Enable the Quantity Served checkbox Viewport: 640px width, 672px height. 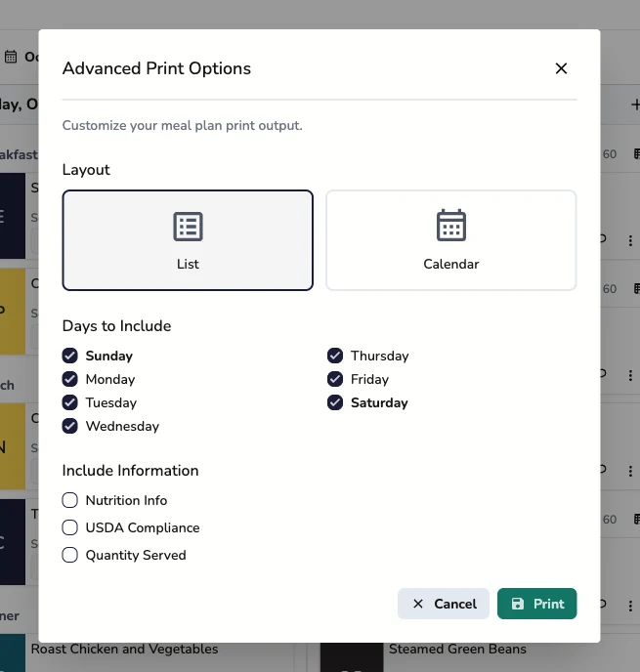(70, 555)
